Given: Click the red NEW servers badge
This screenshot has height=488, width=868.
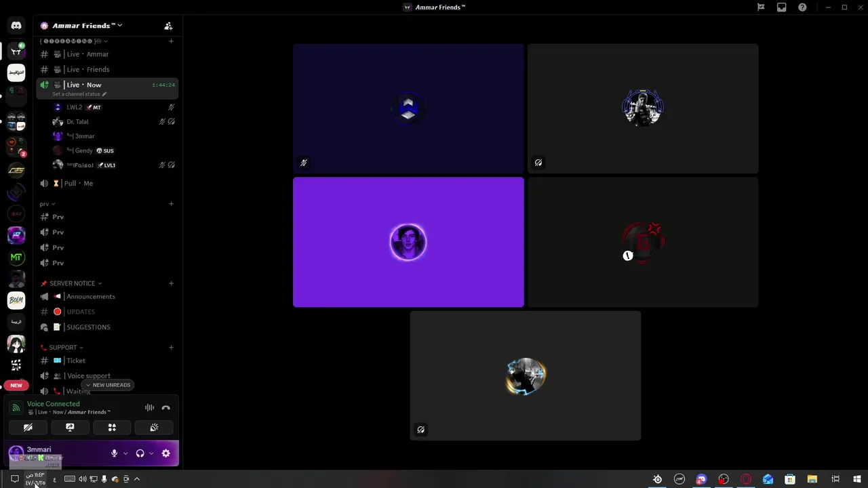Looking at the screenshot, I should 16,385.
